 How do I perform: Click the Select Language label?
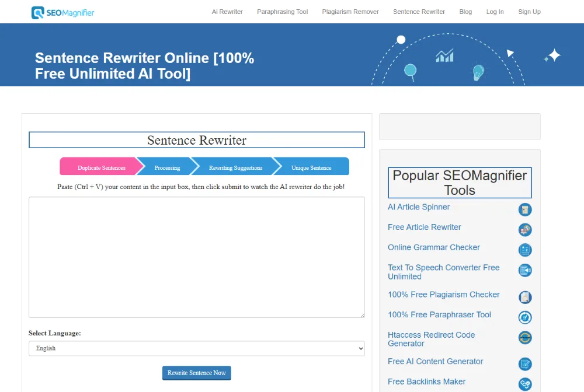coord(55,333)
